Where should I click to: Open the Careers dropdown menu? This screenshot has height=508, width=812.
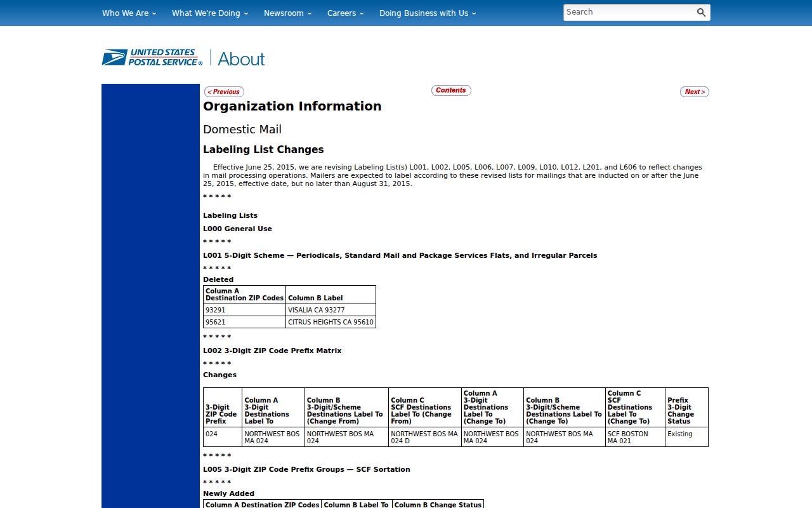(346, 13)
